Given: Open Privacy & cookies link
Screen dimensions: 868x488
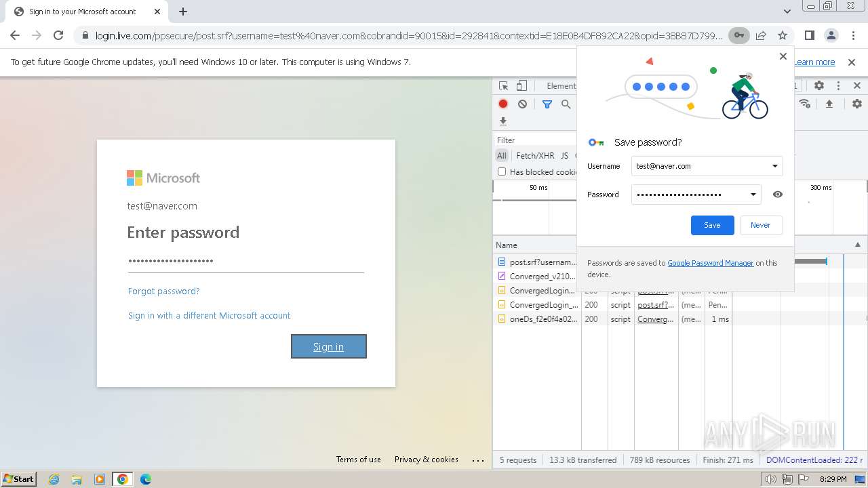Looking at the screenshot, I should [x=427, y=460].
